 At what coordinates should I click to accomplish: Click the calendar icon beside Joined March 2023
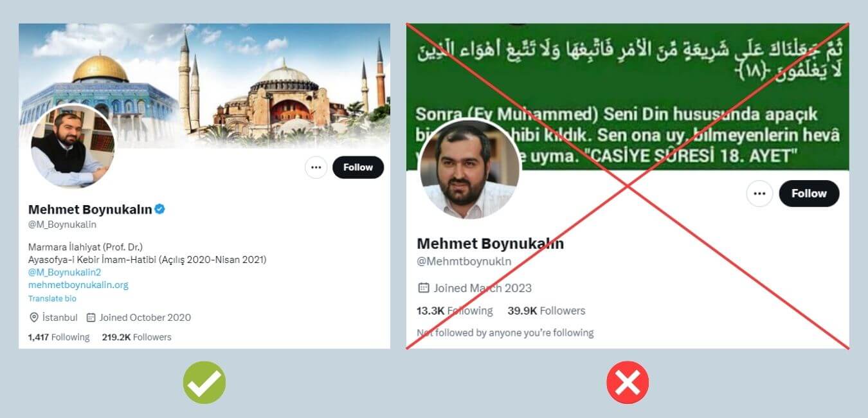pos(423,287)
